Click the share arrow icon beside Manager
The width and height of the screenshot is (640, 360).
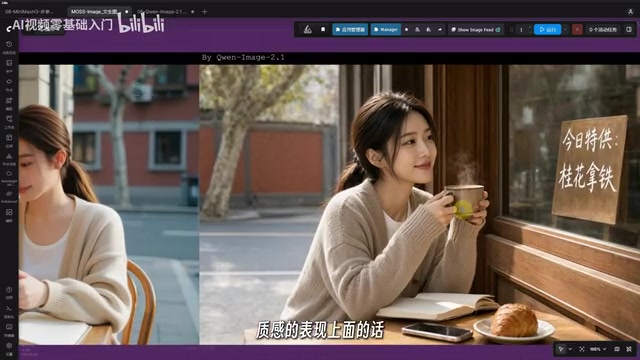click(x=440, y=29)
